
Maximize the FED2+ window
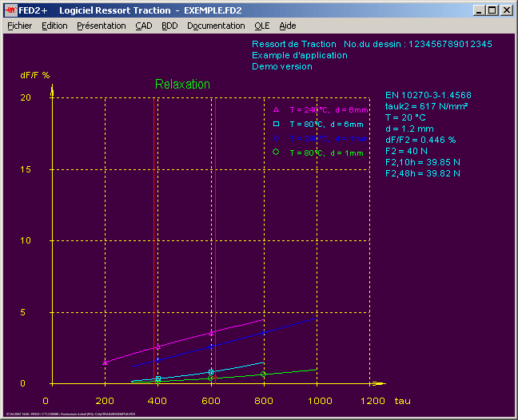pyautogui.click(x=492, y=10)
